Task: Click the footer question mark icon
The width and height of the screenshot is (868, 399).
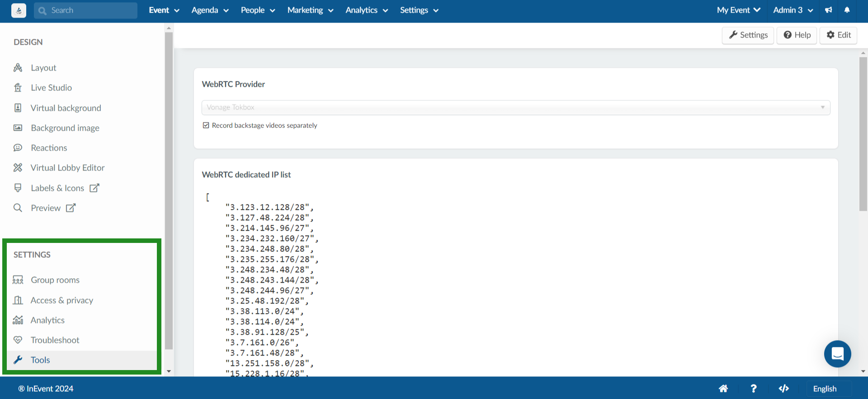Action: [754, 389]
